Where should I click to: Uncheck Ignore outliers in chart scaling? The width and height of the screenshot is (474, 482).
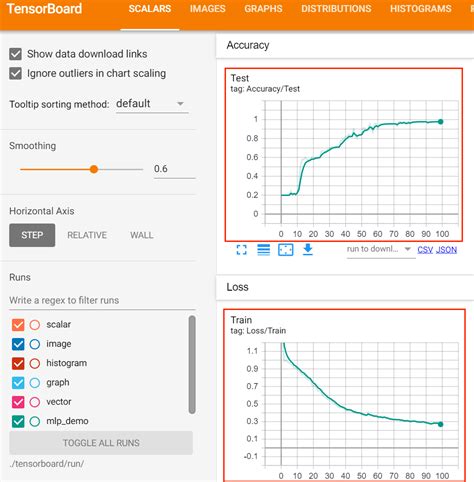(16, 73)
